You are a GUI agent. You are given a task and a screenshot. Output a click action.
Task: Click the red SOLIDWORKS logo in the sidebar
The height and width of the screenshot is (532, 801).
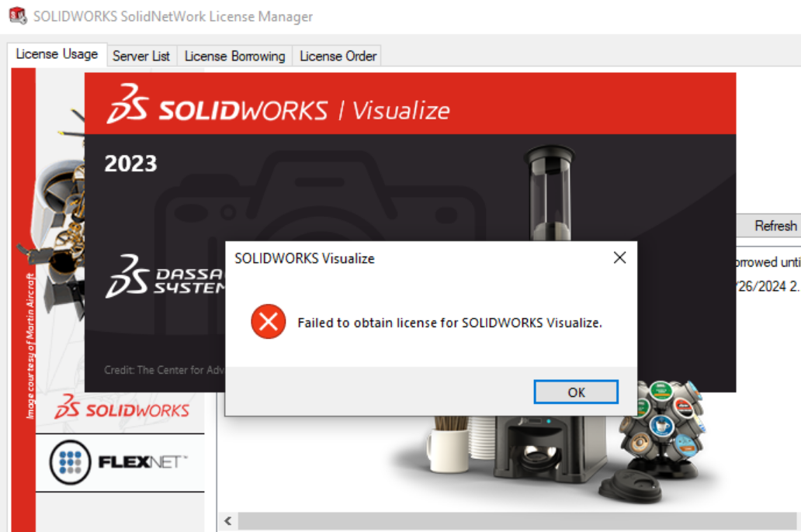click(x=122, y=408)
